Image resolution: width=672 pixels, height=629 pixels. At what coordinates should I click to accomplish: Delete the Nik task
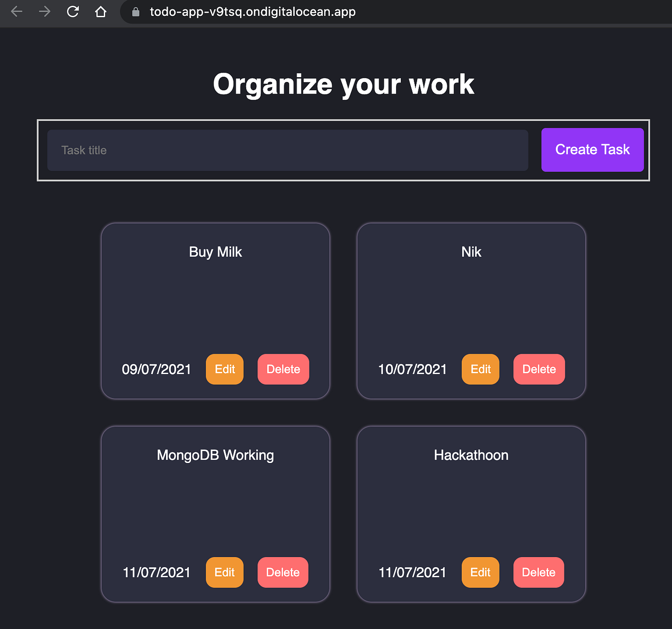(539, 369)
